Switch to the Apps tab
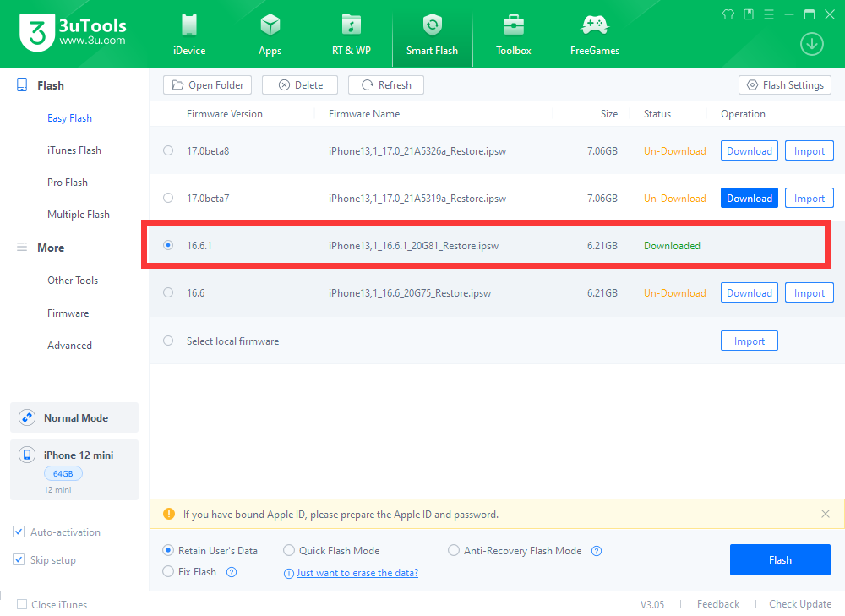Image resolution: width=845 pixels, height=616 pixels. tap(270, 35)
